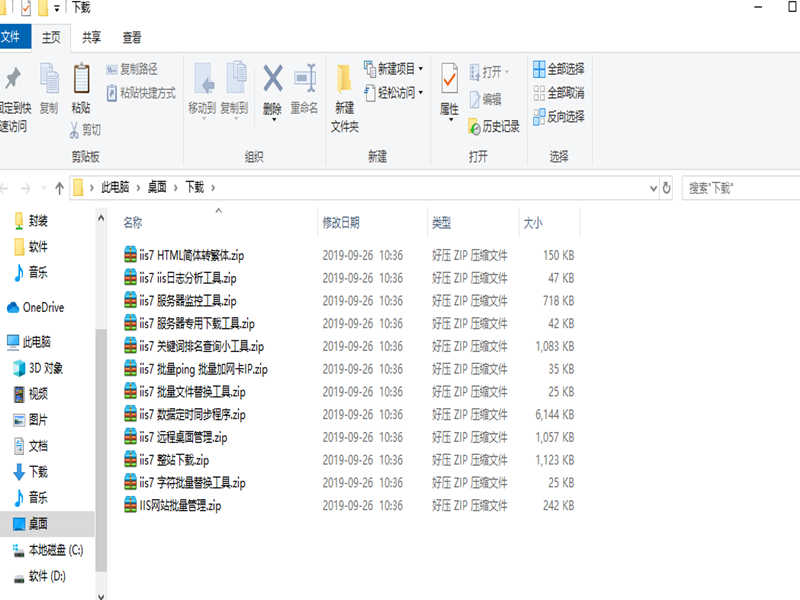Click 桌面 in the address breadcrumb
Viewport: 800px width, 600px height.
[157, 187]
